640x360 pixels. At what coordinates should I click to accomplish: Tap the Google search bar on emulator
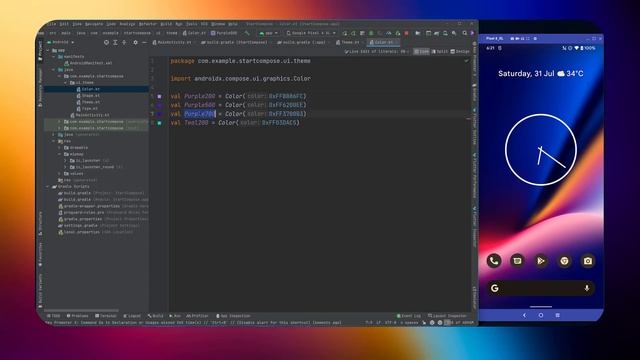click(540, 288)
